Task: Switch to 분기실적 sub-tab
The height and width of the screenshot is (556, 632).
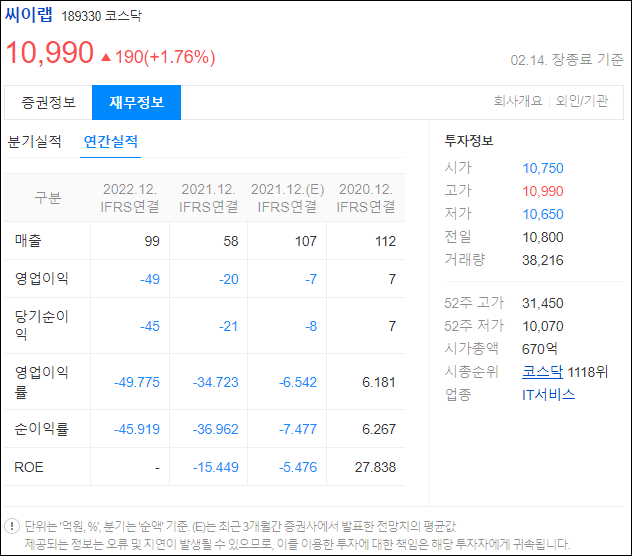Action: pyautogui.click(x=35, y=142)
